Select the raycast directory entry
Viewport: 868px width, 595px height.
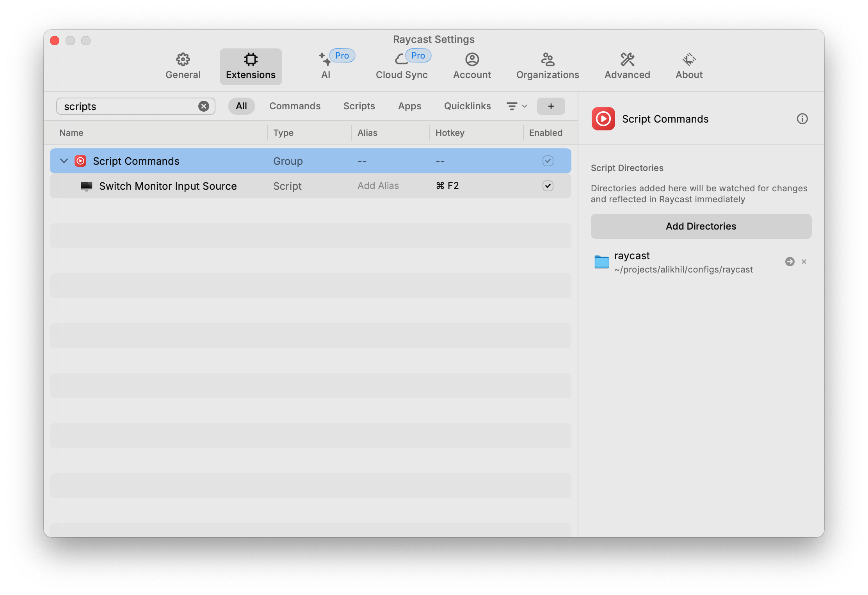(x=701, y=262)
